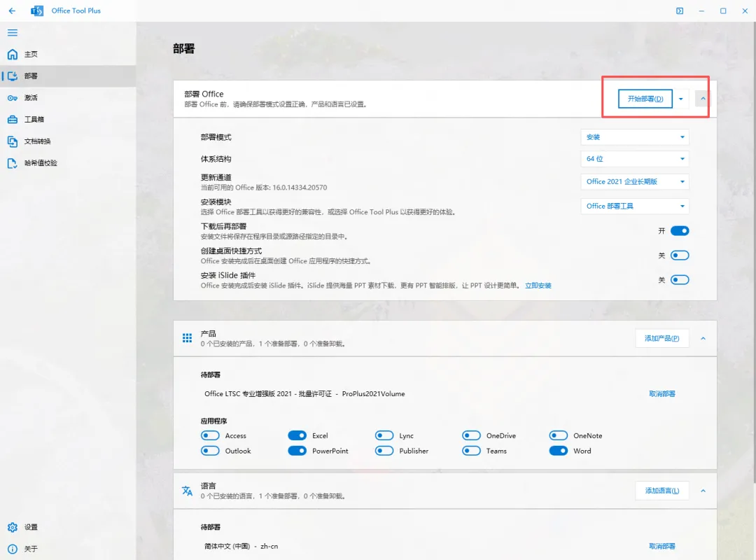Collapse the 产品 section

coord(703,339)
